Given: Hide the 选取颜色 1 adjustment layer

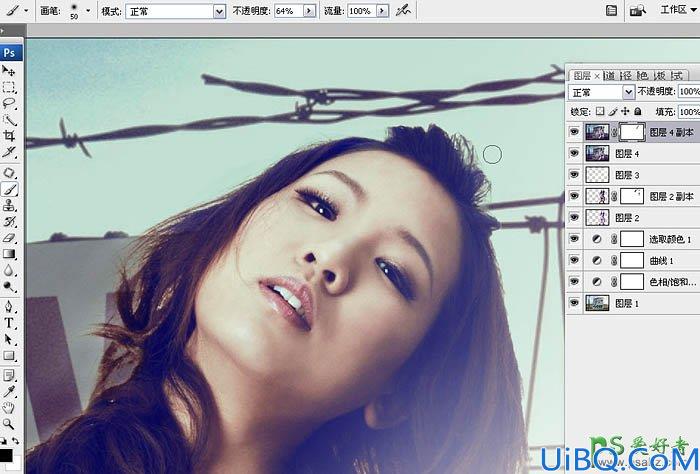Looking at the screenshot, I should [574, 239].
